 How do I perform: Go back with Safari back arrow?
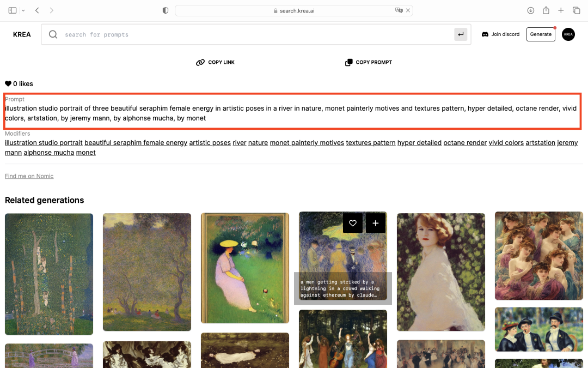point(37,10)
